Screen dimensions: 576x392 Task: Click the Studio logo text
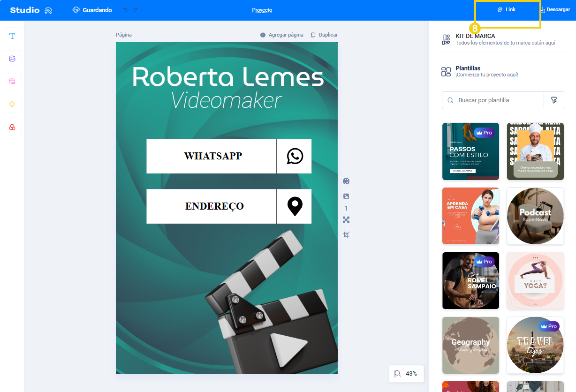coord(25,10)
